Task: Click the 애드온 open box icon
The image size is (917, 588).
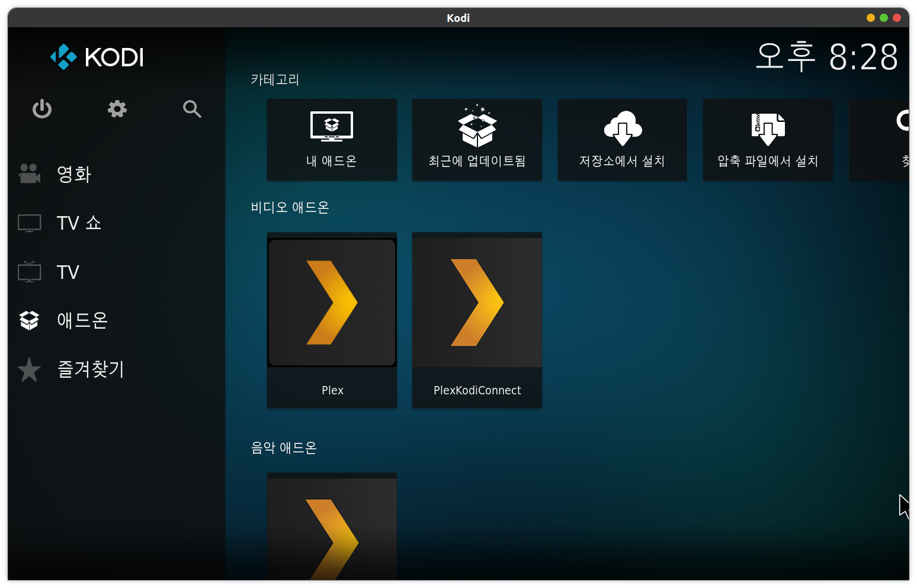Action: (x=29, y=320)
